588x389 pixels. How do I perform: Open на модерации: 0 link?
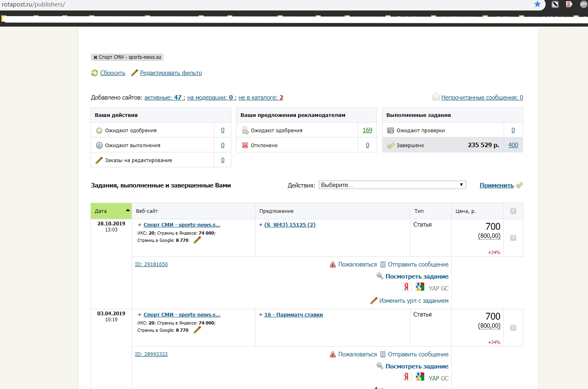pos(210,98)
